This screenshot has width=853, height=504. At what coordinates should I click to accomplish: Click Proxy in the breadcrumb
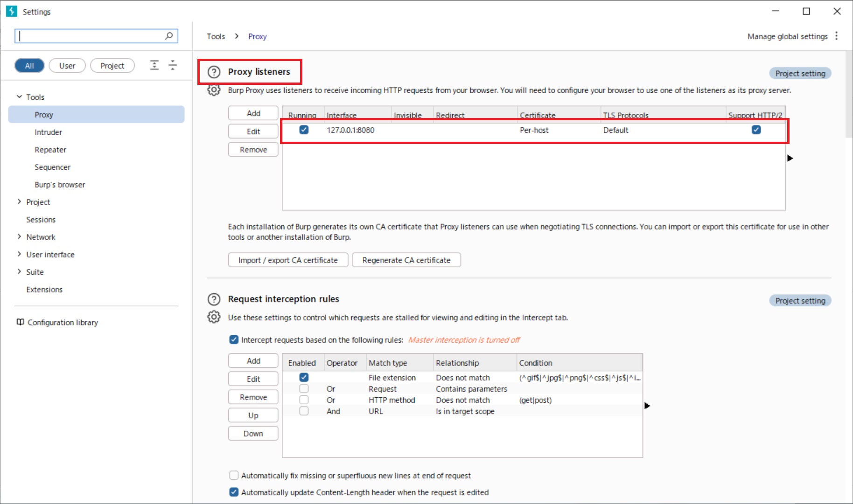257,36
